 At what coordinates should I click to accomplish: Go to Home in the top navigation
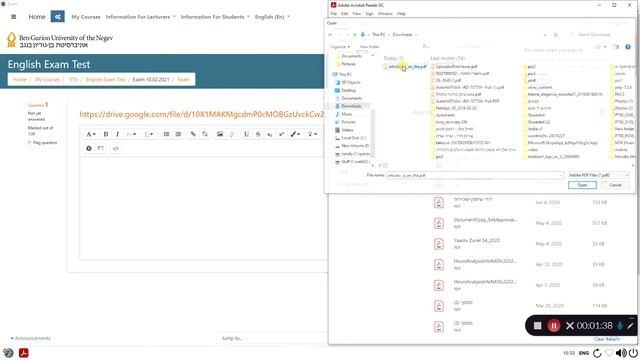(37, 17)
